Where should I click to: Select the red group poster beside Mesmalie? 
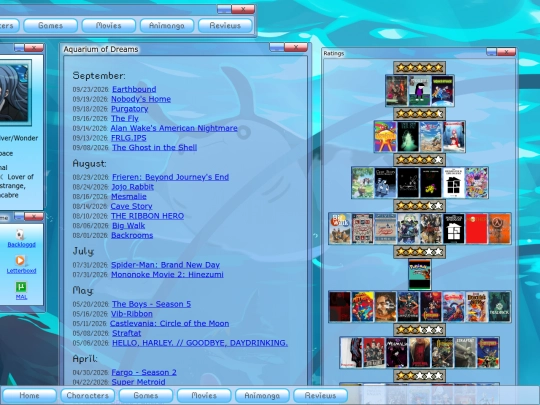[x=374, y=353]
